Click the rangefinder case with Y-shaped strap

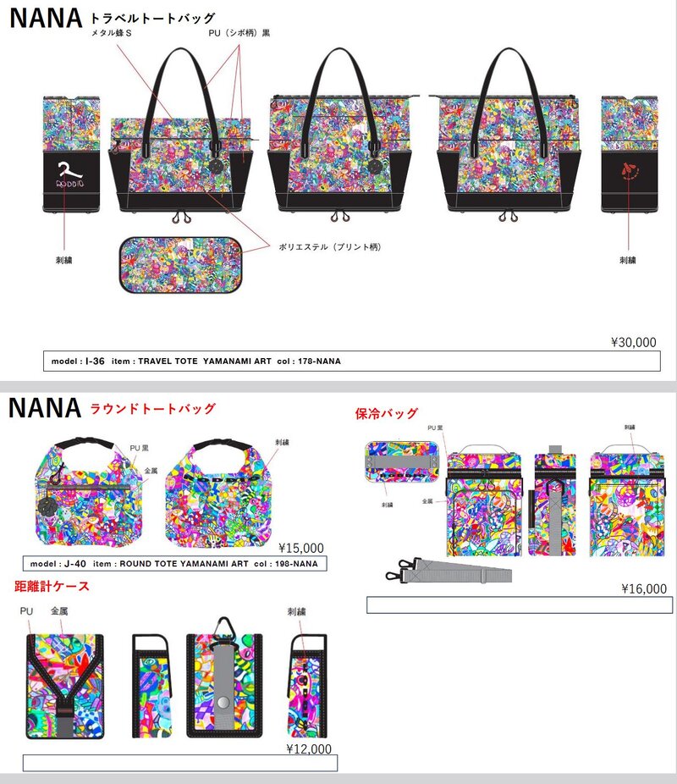[65, 687]
